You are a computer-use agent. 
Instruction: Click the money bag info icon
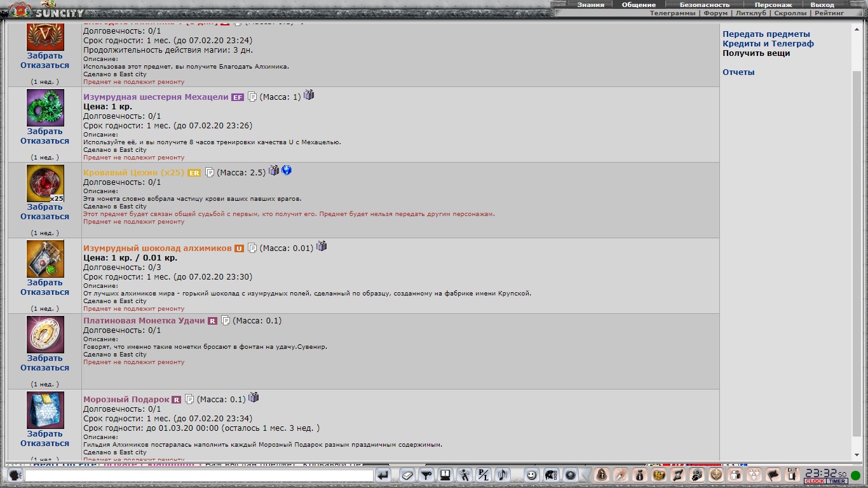click(639, 475)
